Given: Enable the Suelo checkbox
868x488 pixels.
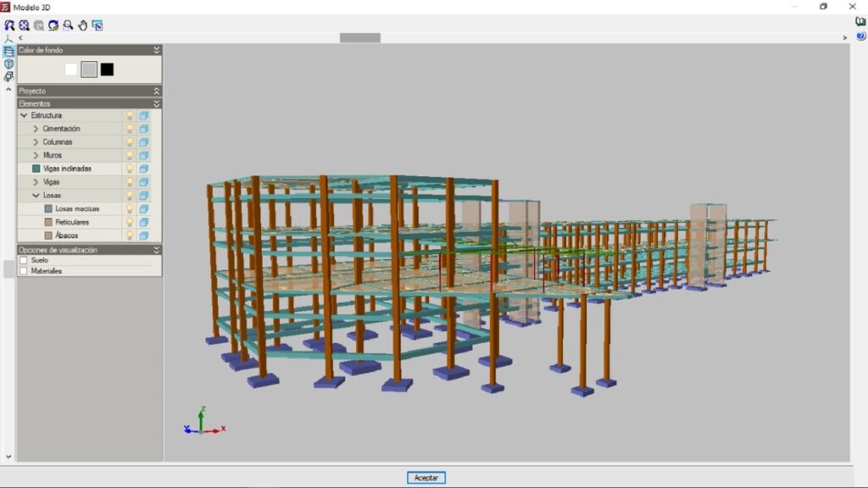Looking at the screenshot, I should pyautogui.click(x=24, y=260).
